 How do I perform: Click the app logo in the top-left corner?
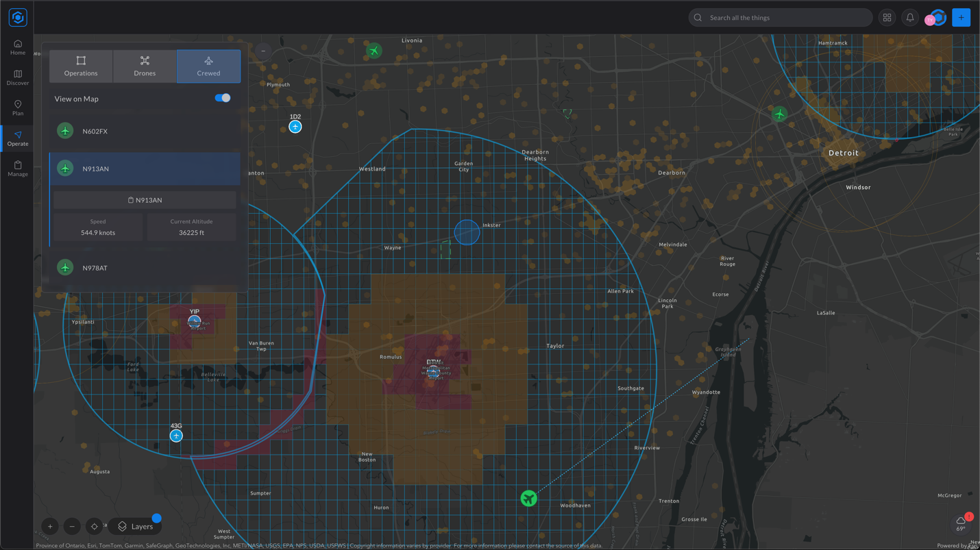point(17,17)
